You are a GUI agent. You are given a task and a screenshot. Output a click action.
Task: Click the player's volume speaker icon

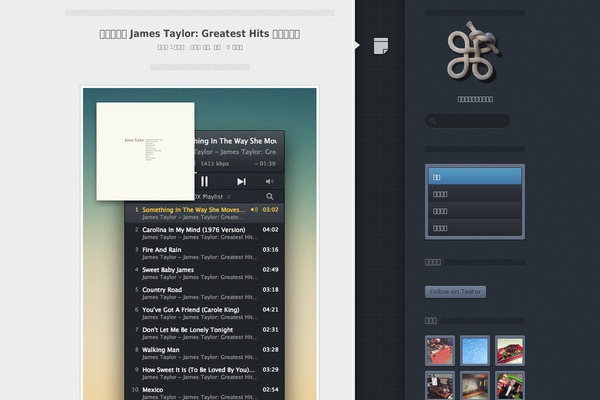[270, 181]
